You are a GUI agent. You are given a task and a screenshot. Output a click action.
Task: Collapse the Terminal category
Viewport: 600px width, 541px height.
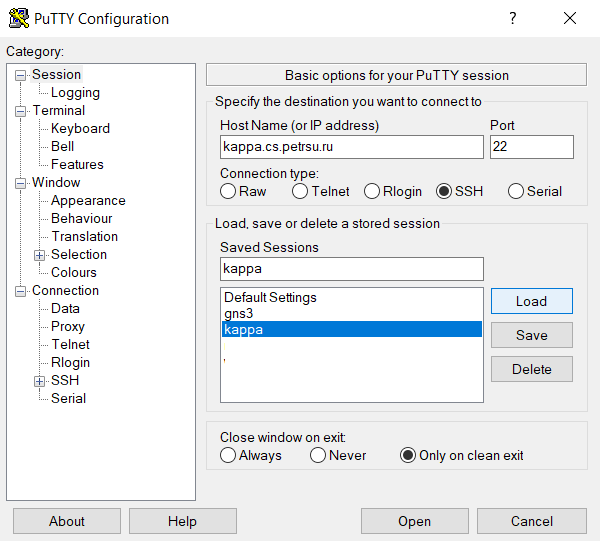21,111
